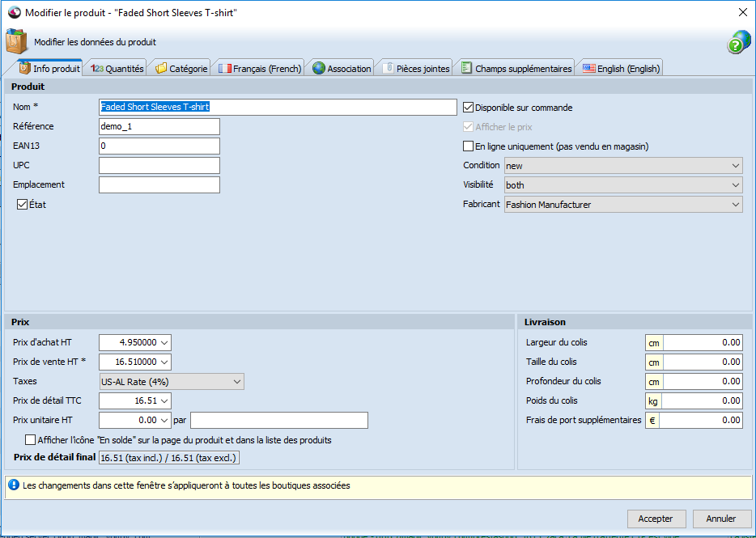The height and width of the screenshot is (538, 756).
Task: Click the Emplacement field
Action: point(159,184)
